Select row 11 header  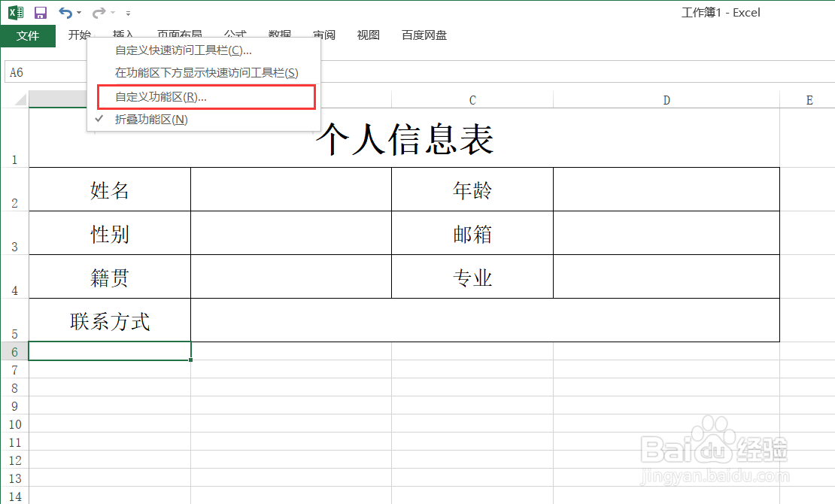pos(14,442)
